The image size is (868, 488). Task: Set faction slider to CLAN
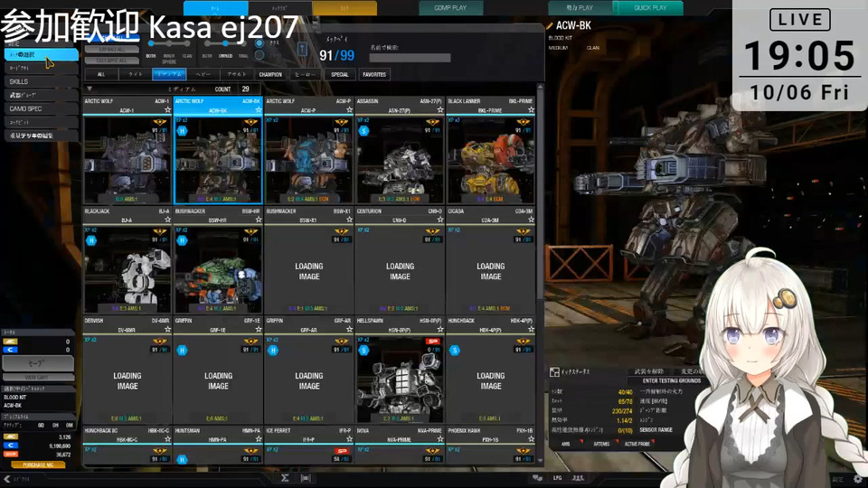[x=187, y=43]
